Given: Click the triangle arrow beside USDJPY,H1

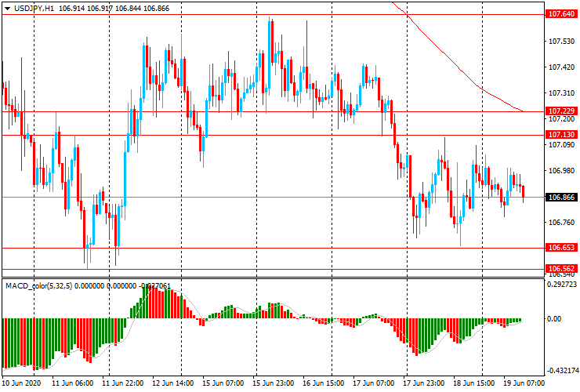Looking at the screenshot, I should 6,7.
